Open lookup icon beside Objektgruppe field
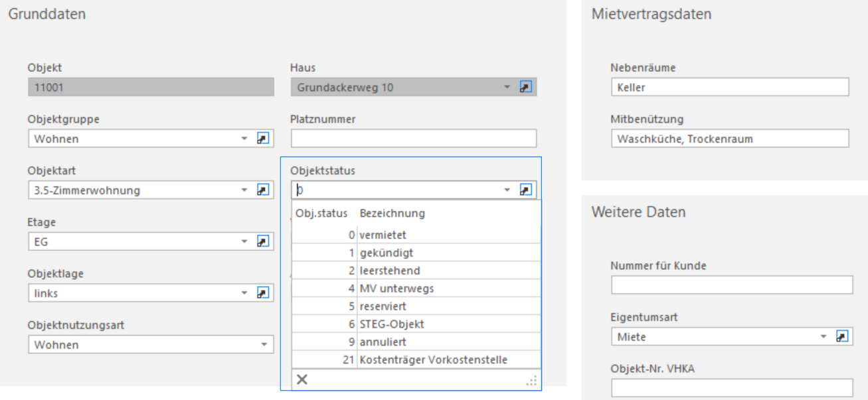 [x=263, y=139]
